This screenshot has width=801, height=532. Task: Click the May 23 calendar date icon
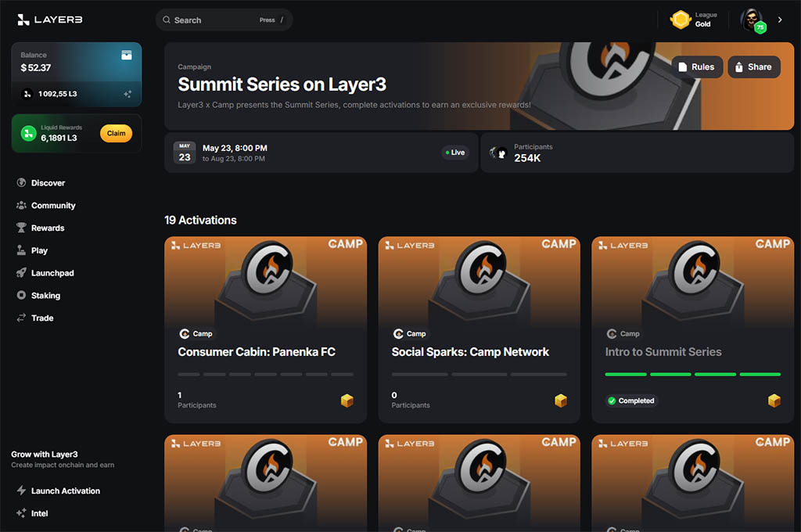[x=185, y=153]
